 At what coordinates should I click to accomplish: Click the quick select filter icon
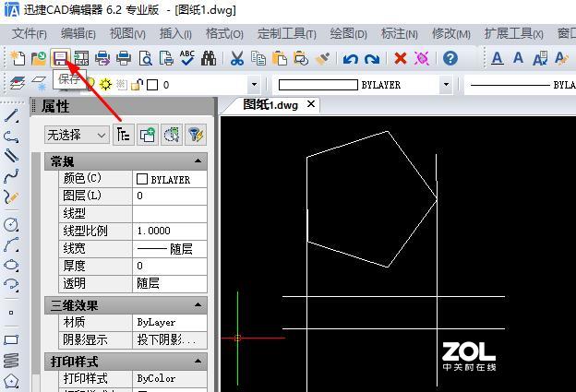196,135
